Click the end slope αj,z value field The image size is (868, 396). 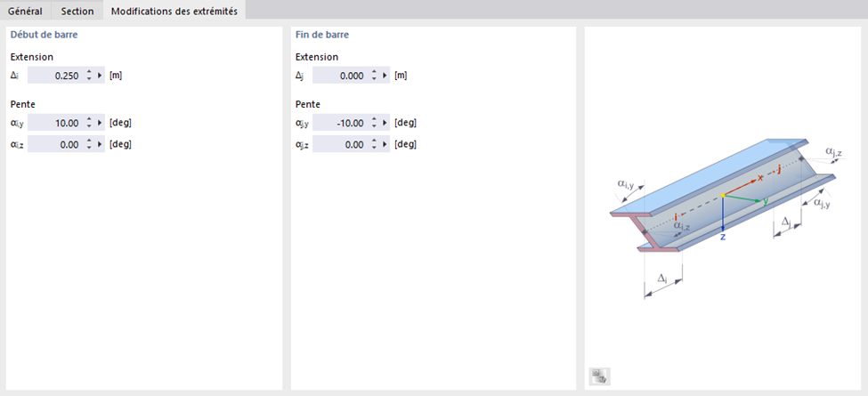tap(340, 144)
